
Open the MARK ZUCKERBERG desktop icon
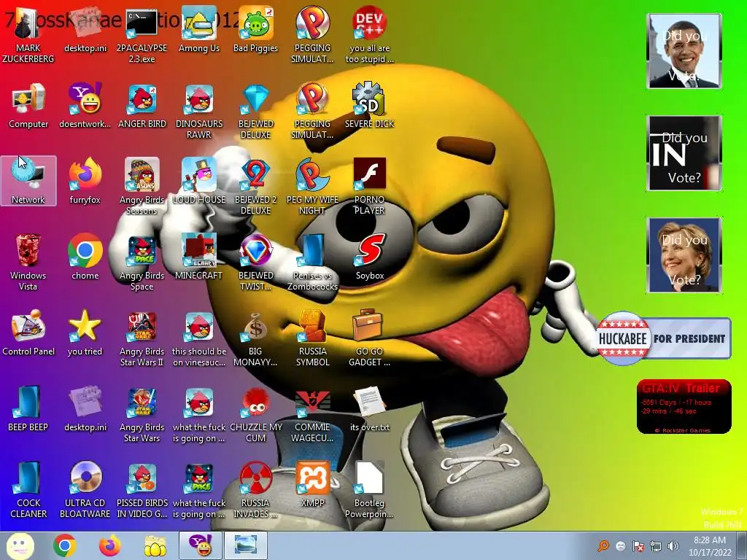point(28,34)
